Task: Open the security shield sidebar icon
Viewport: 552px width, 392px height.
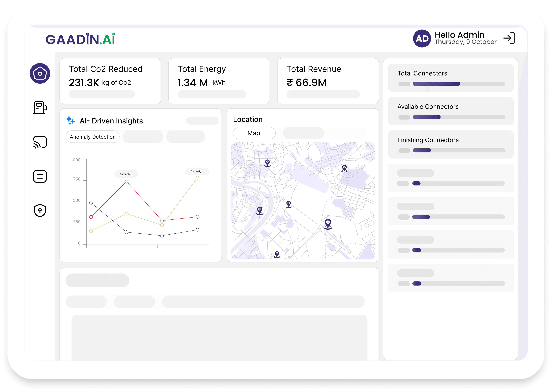Action: pos(40,211)
